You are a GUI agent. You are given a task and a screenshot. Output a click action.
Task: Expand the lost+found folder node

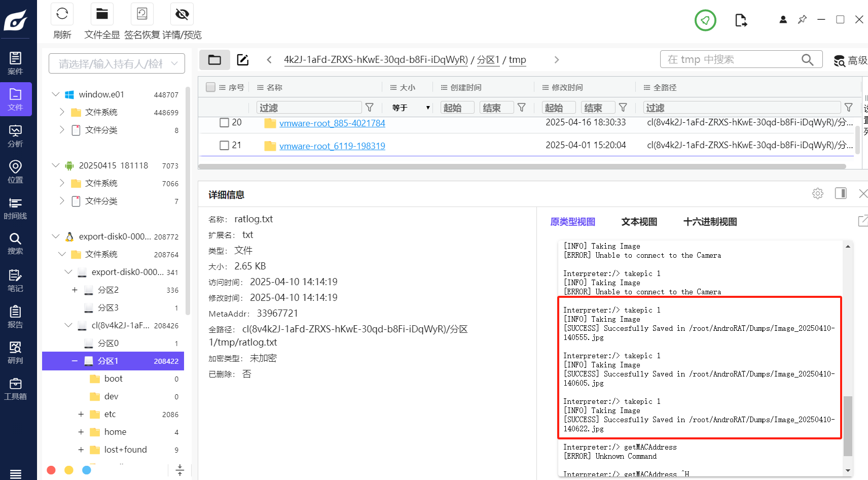(x=81, y=450)
